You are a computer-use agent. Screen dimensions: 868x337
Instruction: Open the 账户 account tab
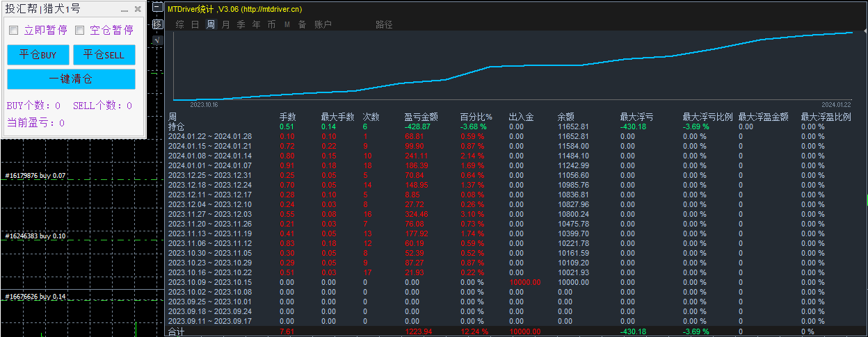(x=323, y=24)
